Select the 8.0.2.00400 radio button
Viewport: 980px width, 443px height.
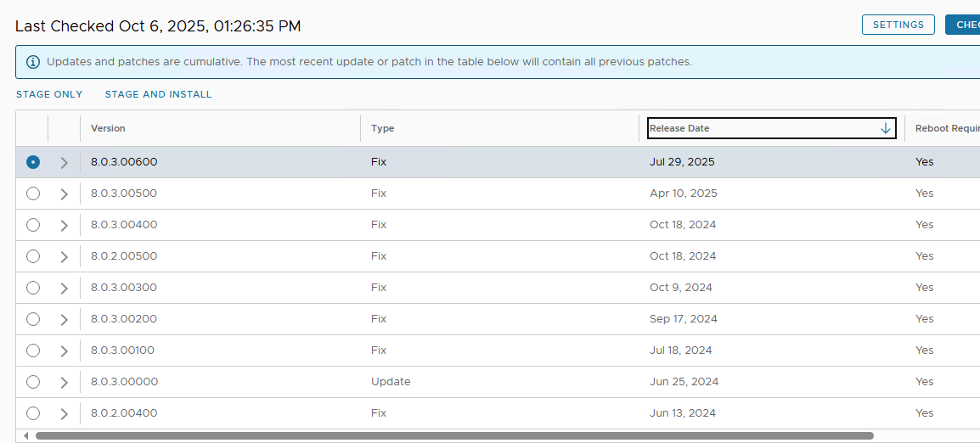coord(33,413)
